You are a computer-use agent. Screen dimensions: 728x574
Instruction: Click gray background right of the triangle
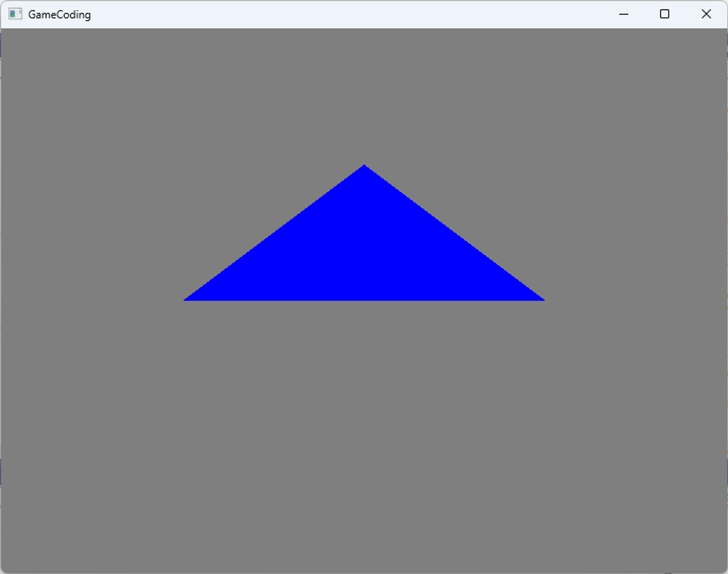[x=637, y=255]
